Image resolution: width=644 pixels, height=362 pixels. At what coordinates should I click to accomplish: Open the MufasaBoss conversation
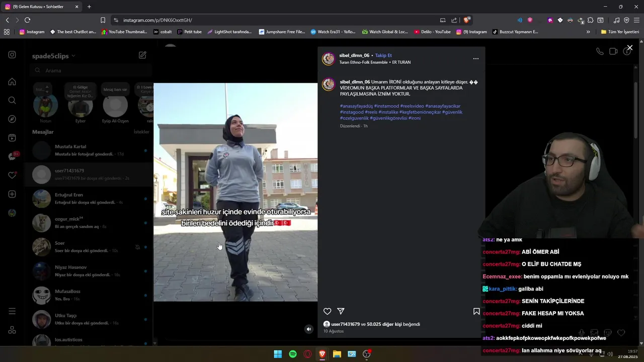point(89,295)
